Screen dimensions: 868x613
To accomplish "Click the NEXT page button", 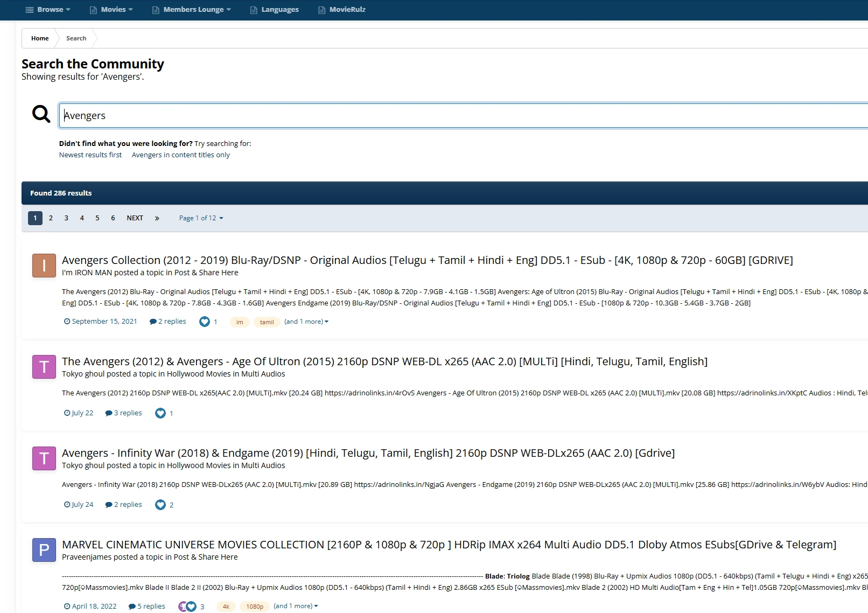I will point(135,218).
